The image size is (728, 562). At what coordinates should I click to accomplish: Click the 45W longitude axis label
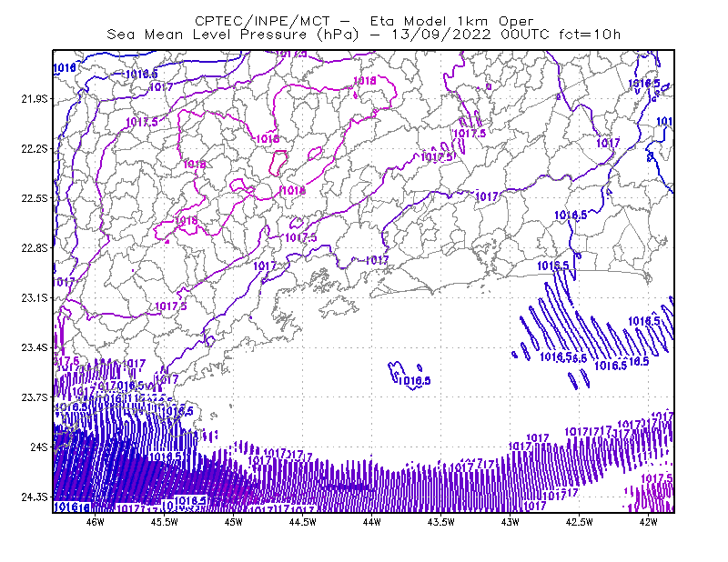[234, 522]
